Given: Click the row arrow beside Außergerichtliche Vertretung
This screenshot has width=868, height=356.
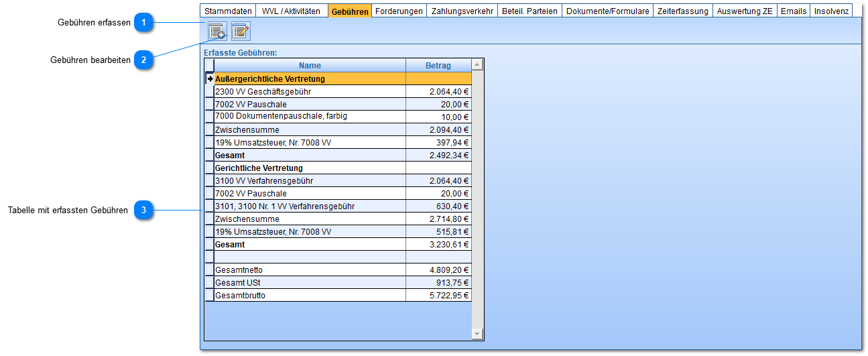Looking at the screenshot, I should pyautogui.click(x=209, y=78).
